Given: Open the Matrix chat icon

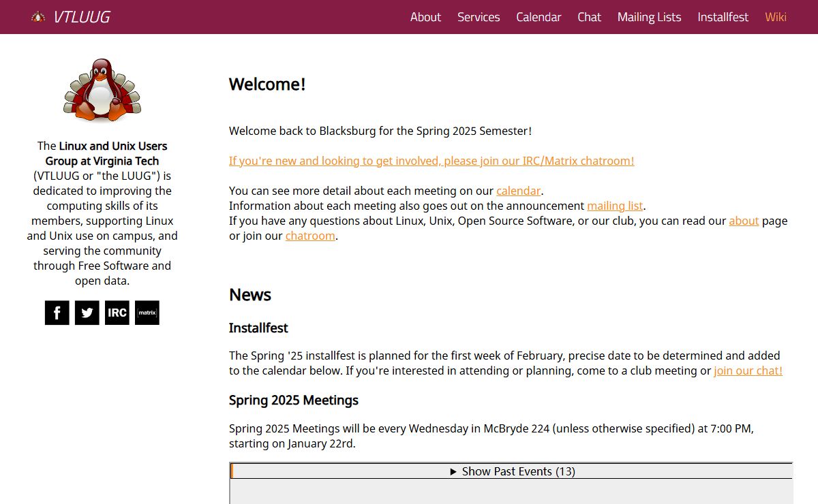Looking at the screenshot, I should (147, 313).
